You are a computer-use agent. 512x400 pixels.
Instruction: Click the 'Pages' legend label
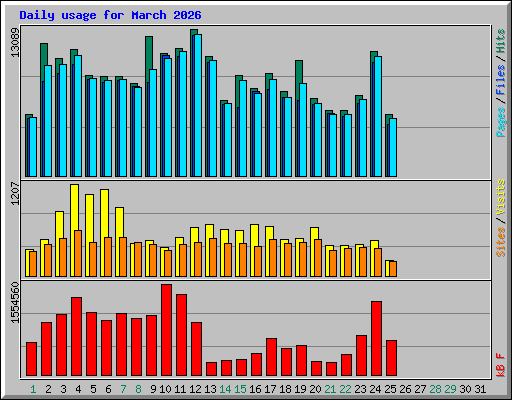click(x=500, y=122)
